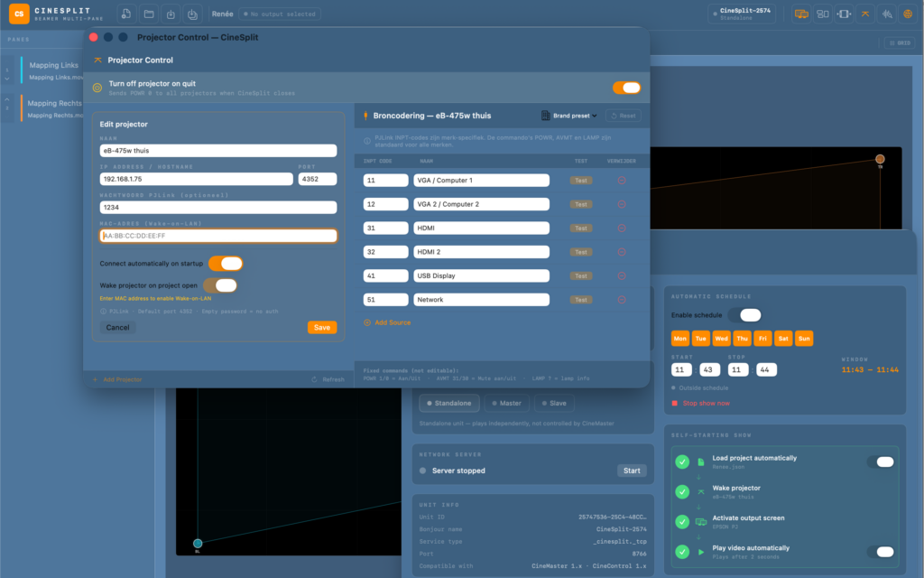Click the port field 4352
This screenshot has height=578, width=924.
pyautogui.click(x=318, y=179)
